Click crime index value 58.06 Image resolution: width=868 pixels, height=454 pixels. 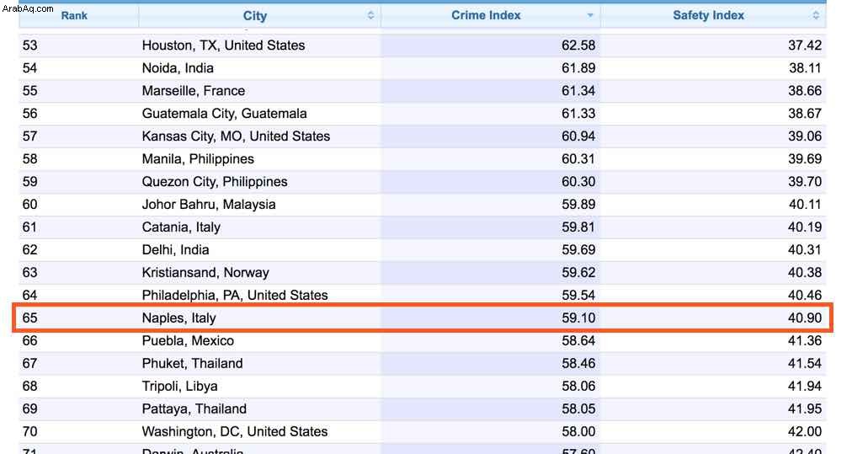[578, 386]
